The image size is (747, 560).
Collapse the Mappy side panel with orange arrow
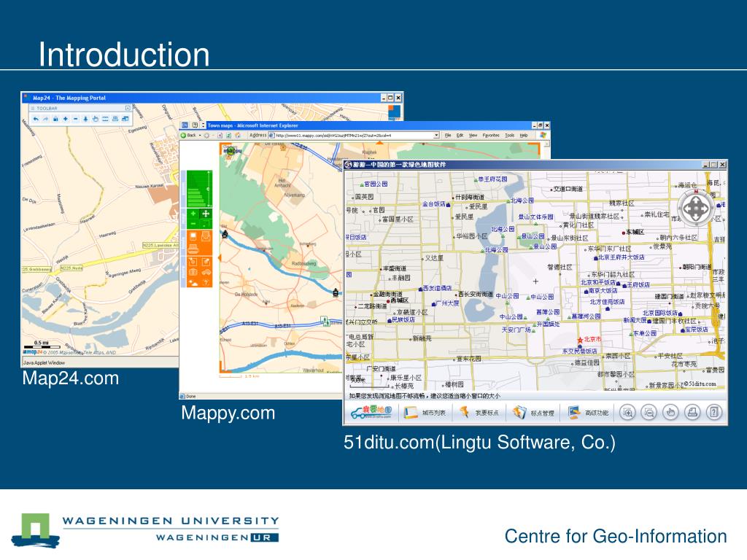(220, 257)
